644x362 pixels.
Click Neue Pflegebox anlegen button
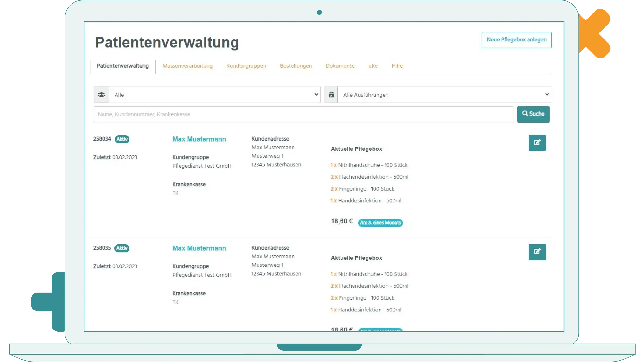tap(516, 40)
